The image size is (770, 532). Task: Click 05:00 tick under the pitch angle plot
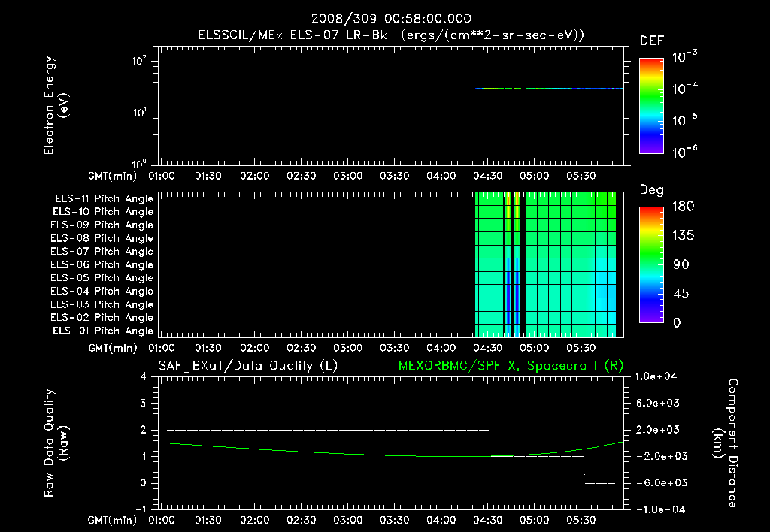pos(535,348)
